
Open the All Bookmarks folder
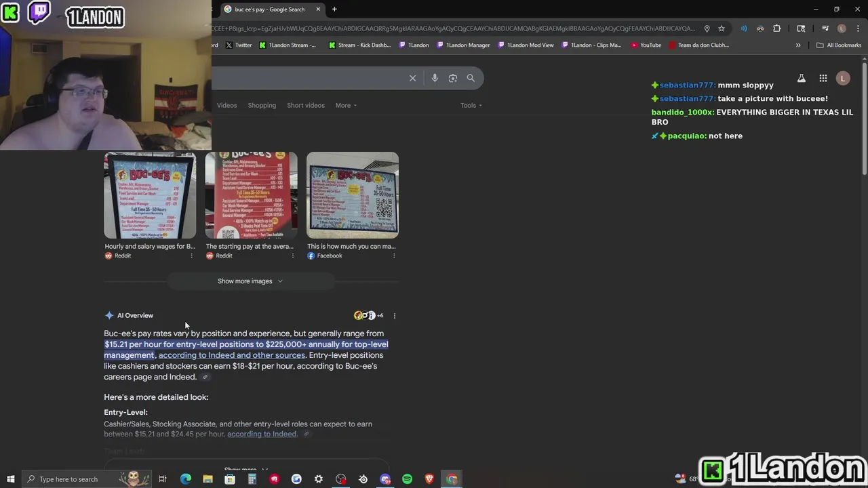(839, 45)
